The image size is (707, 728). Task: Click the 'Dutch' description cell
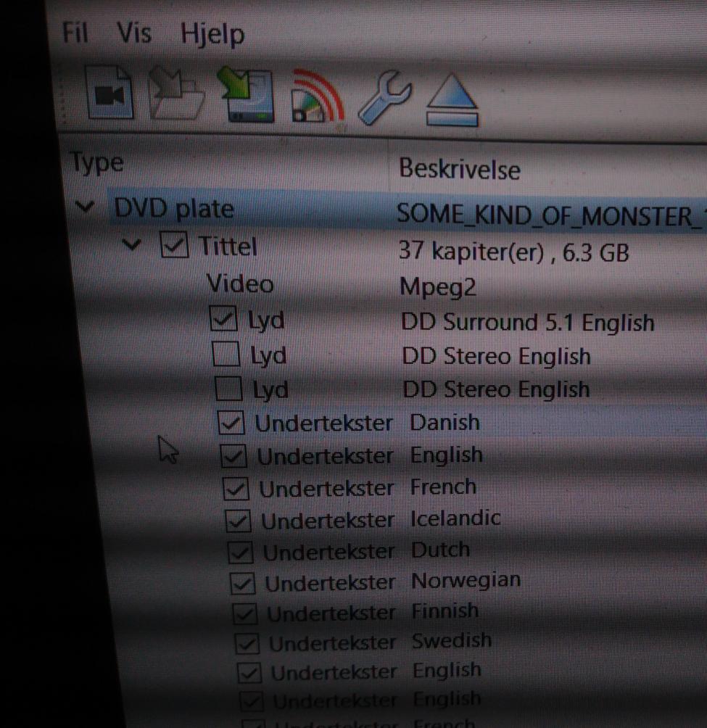coord(441,549)
